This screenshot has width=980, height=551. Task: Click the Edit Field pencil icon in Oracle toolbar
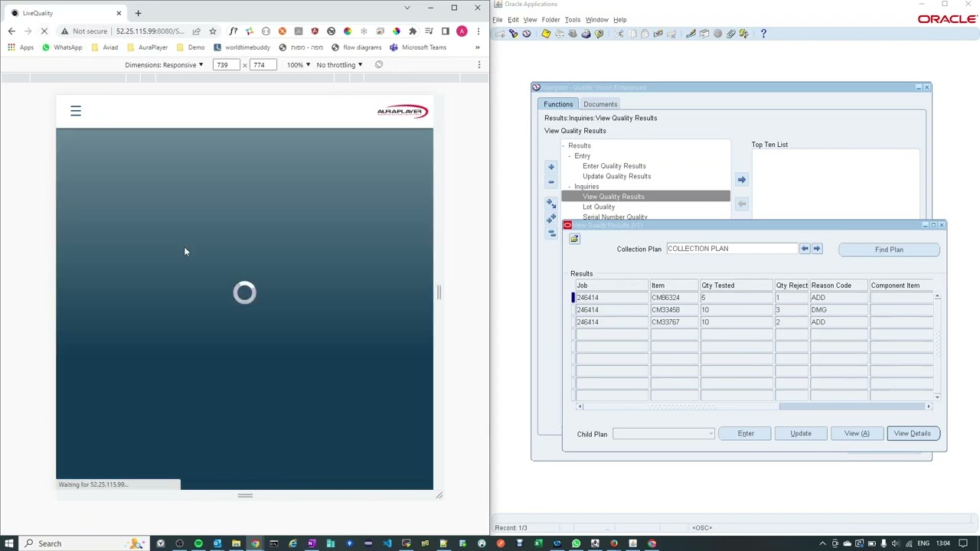[x=691, y=34]
